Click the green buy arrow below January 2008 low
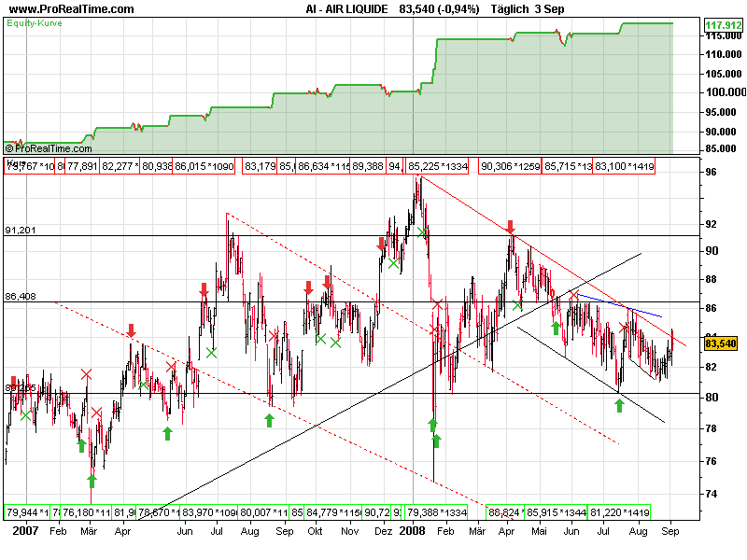This screenshot has height=560, width=747. tap(436, 441)
